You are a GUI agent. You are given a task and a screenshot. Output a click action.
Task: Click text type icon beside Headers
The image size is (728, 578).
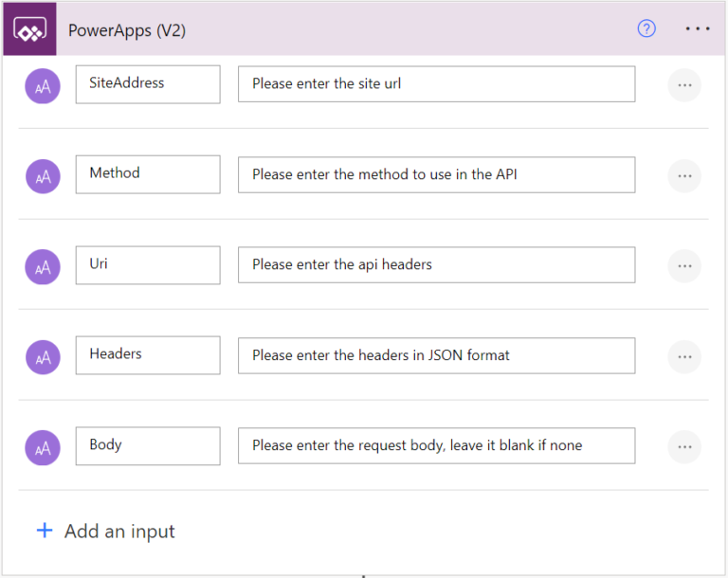[x=43, y=356]
